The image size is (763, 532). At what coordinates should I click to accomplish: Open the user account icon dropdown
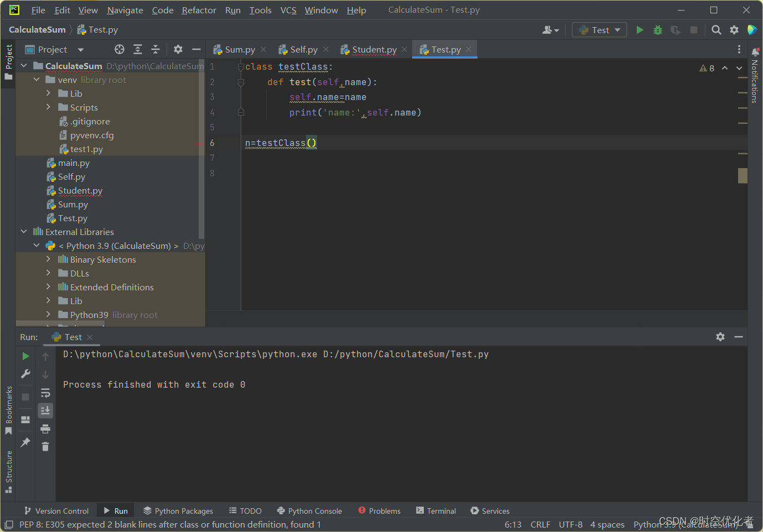(551, 30)
